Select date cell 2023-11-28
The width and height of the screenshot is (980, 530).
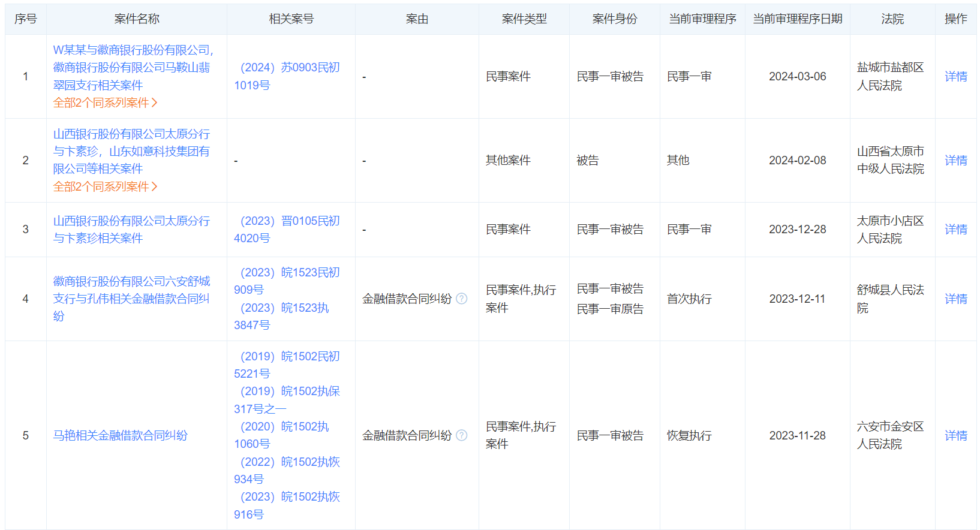point(798,435)
